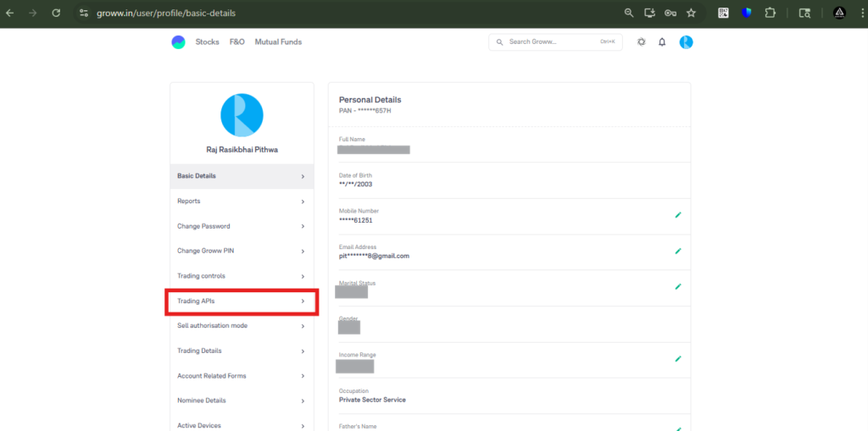The height and width of the screenshot is (431, 868).
Task: Edit Income Range with pencil icon
Action: click(x=677, y=359)
